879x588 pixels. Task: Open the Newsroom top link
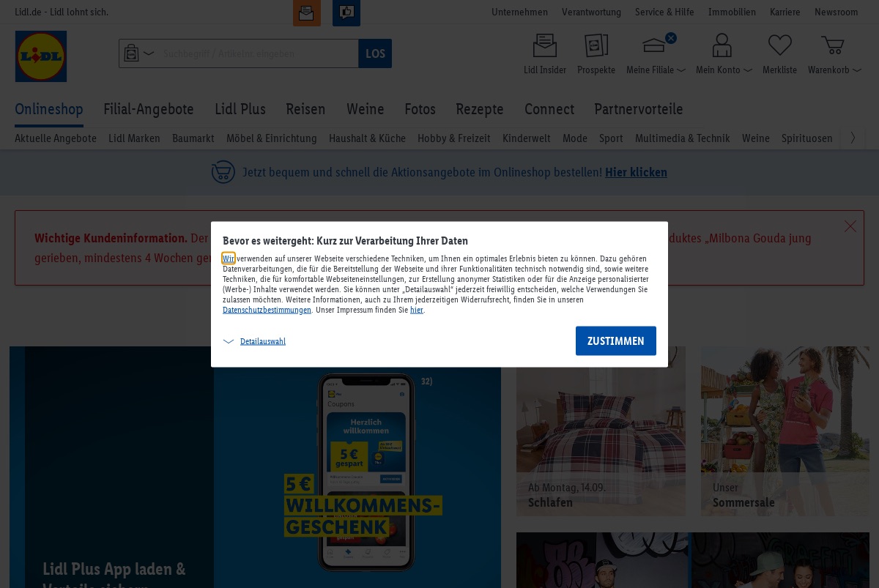[x=837, y=12]
